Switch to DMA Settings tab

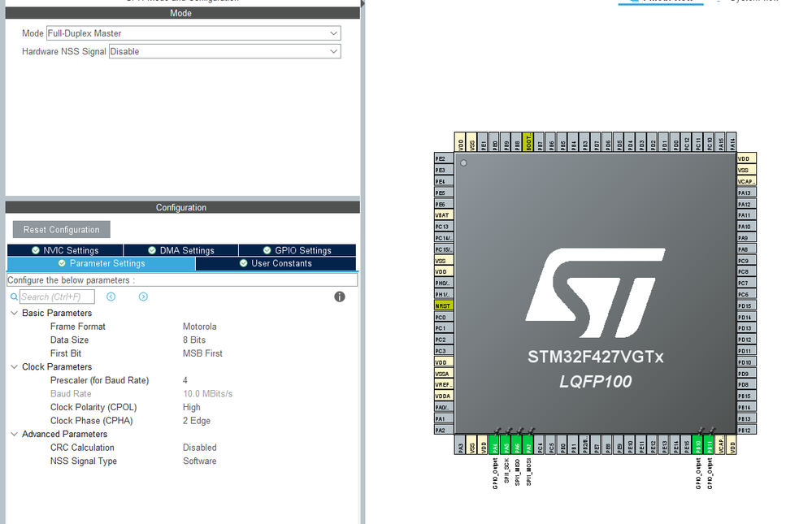click(180, 250)
